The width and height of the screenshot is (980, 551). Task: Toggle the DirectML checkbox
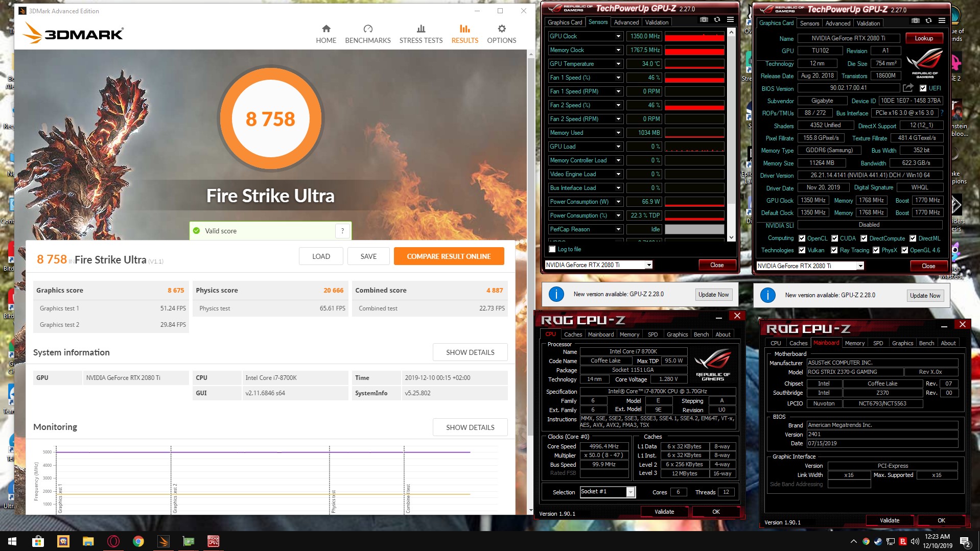(913, 238)
